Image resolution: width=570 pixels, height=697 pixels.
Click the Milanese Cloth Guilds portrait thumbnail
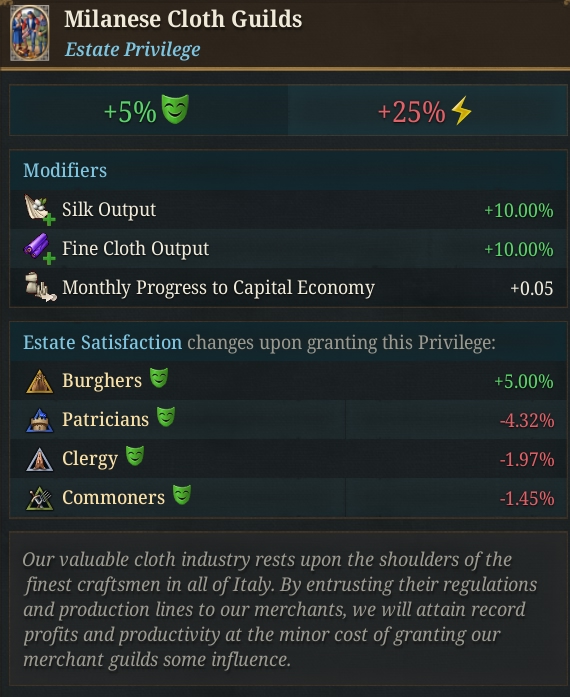click(x=29, y=33)
